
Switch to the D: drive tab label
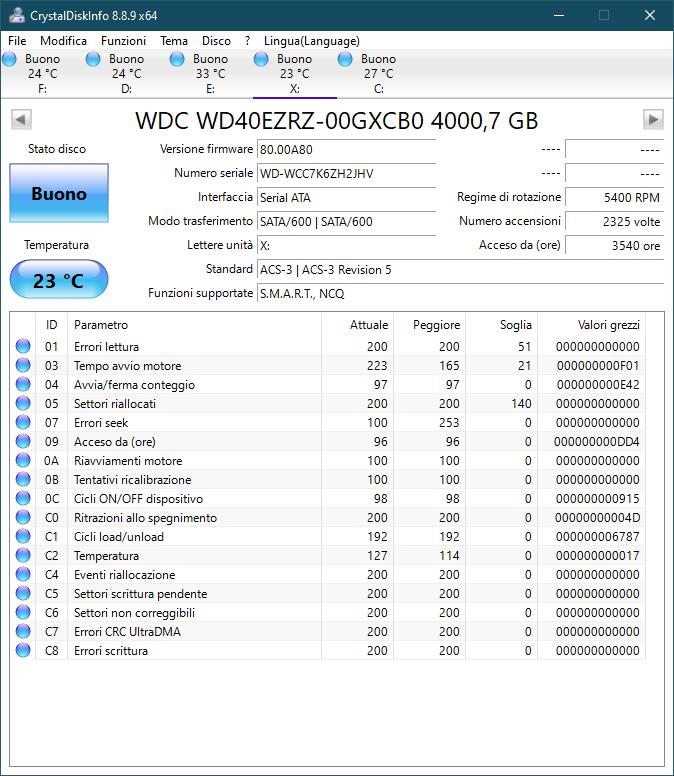pos(127,89)
